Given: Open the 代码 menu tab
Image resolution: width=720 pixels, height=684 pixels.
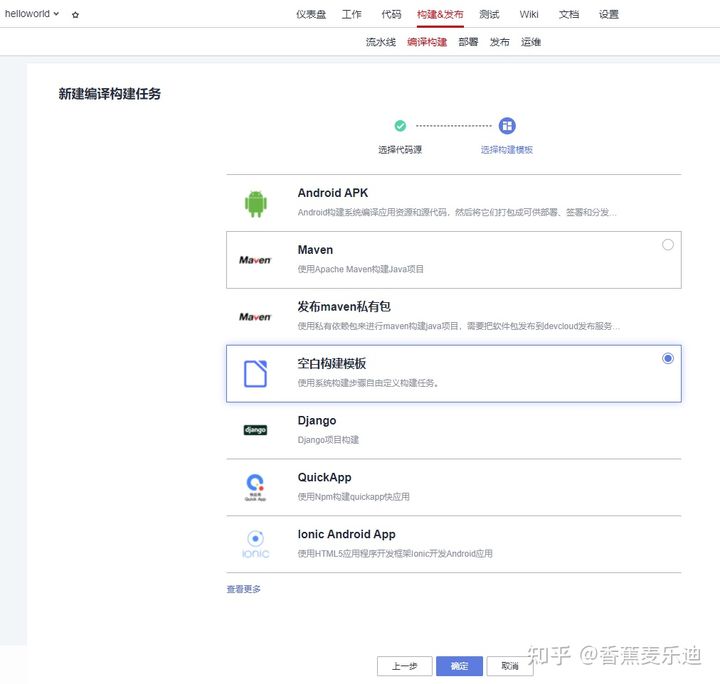Looking at the screenshot, I should (x=391, y=15).
